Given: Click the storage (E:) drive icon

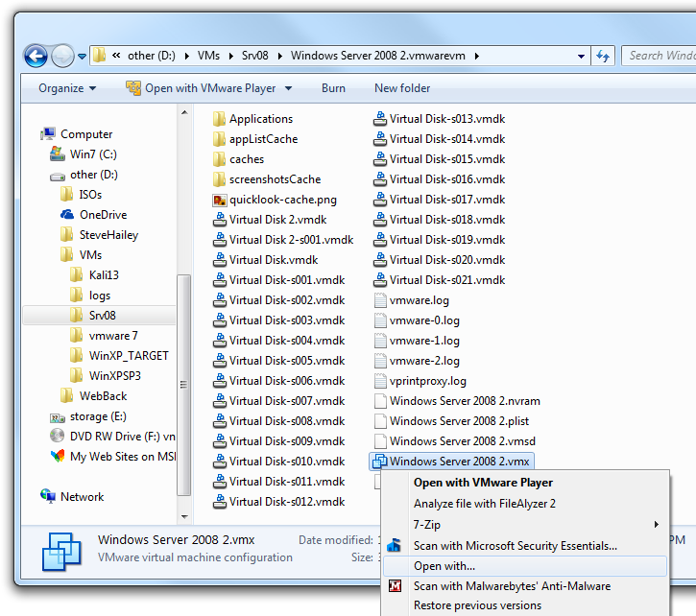Looking at the screenshot, I should click(x=58, y=417).
